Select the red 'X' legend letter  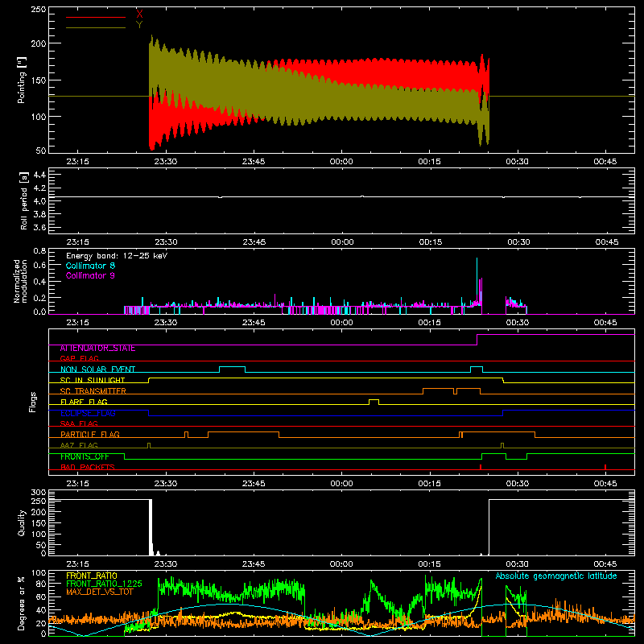tap(139, 14)
